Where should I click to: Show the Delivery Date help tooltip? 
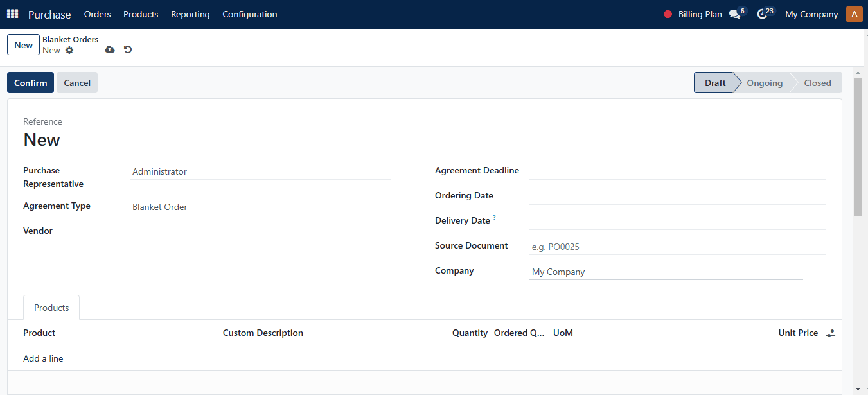pos(494,218)
